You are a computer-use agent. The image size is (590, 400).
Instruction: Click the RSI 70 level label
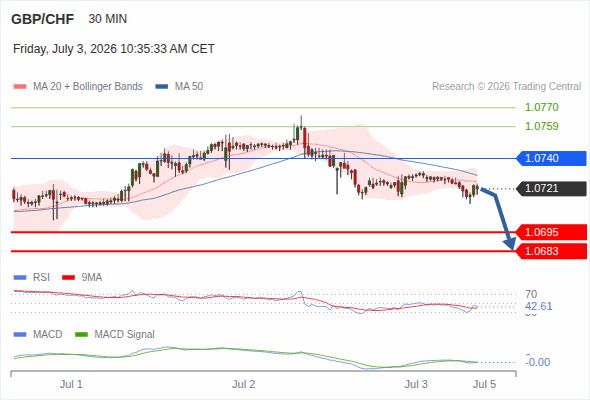[531, 294]
